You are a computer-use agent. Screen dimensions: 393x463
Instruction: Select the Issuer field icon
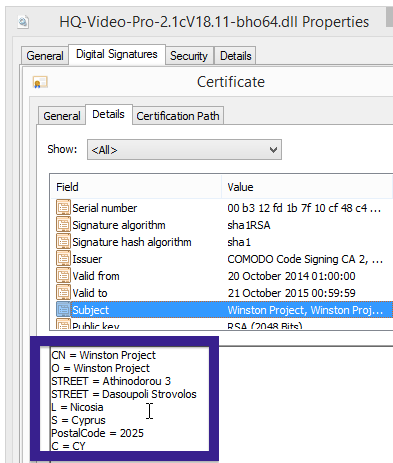[x=63, y=258]
